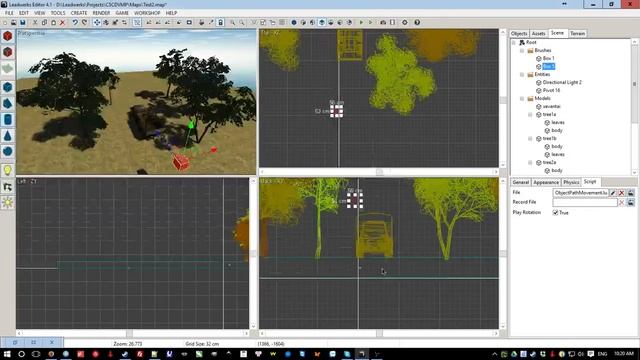Click the red X Delete toolbar icon
The height and width of the screenshot is (360, 640).
pos(62,22)
